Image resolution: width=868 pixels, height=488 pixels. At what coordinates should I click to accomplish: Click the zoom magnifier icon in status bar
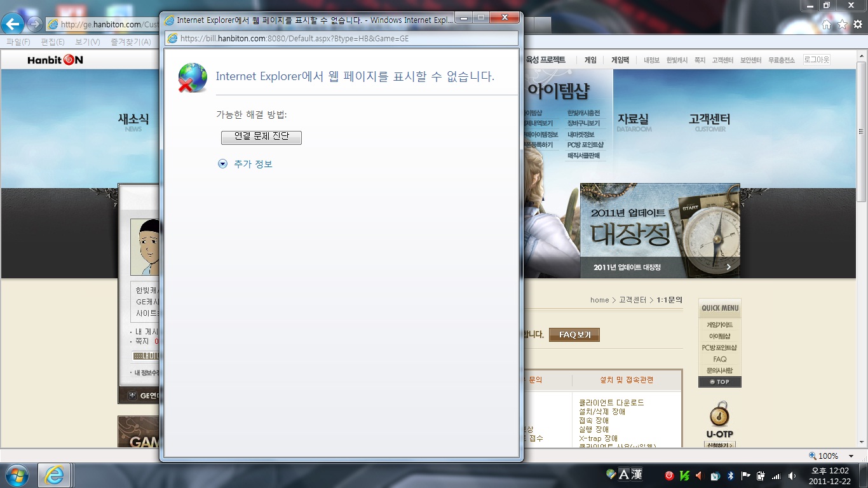point(813,456)
